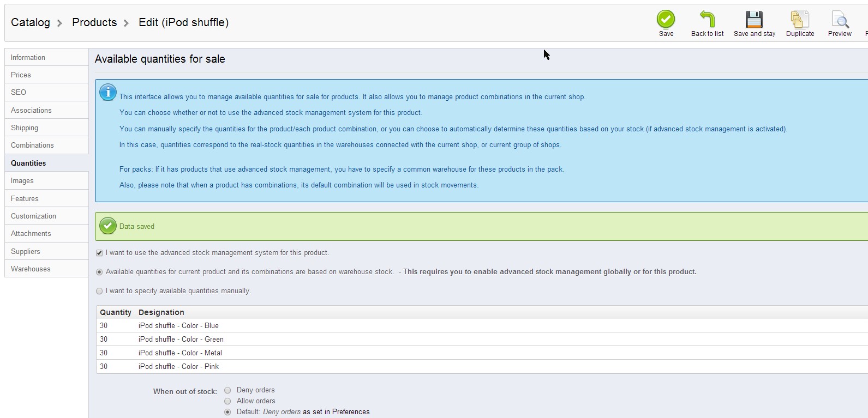Select Default out of stock behavior option
The height and width of the screenshot is (418, 868).
228,412
